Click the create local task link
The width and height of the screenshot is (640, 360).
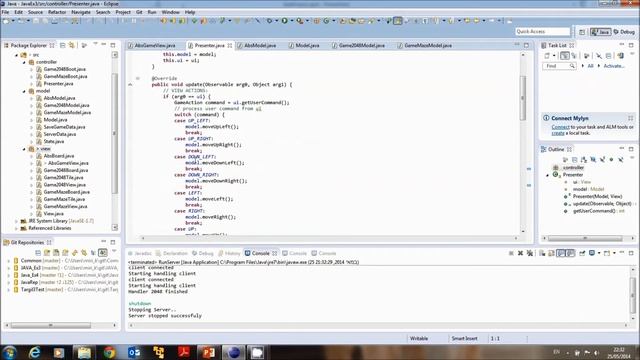tap(558, 133)
